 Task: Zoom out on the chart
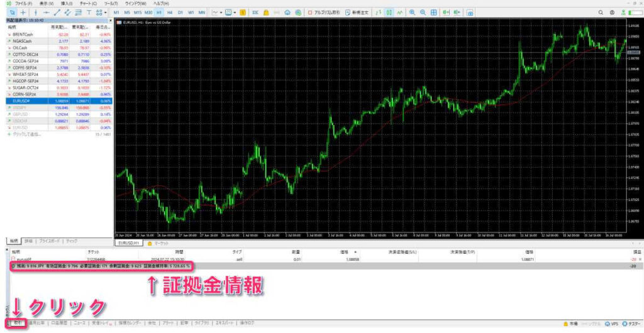[x=423, y=13]
